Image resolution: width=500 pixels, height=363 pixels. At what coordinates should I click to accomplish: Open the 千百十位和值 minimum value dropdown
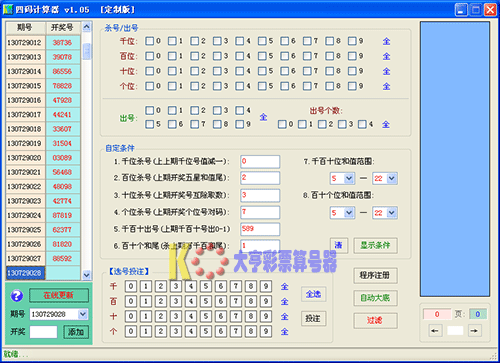pyautogui.click(x=349, y=178)
